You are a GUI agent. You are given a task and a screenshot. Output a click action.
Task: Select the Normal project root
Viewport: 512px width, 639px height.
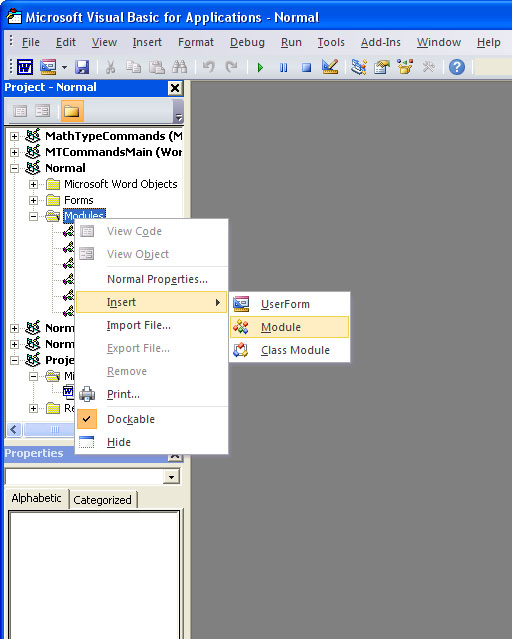tap(65, 168)
